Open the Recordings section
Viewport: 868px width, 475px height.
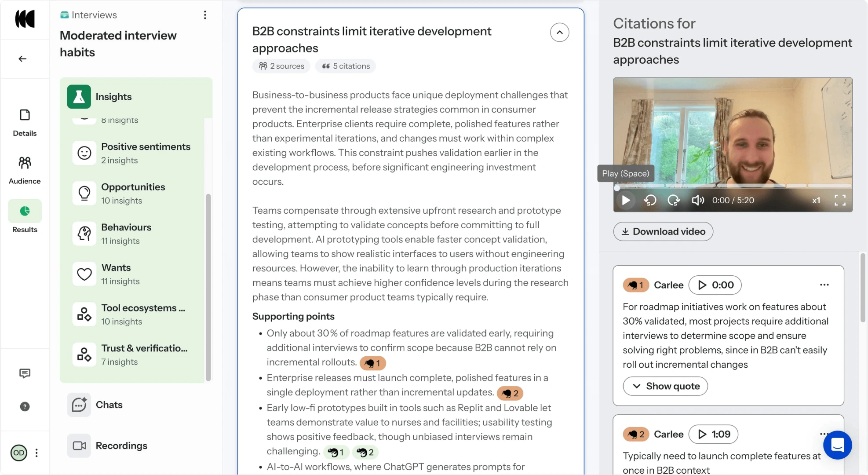[x=121, y=446]
